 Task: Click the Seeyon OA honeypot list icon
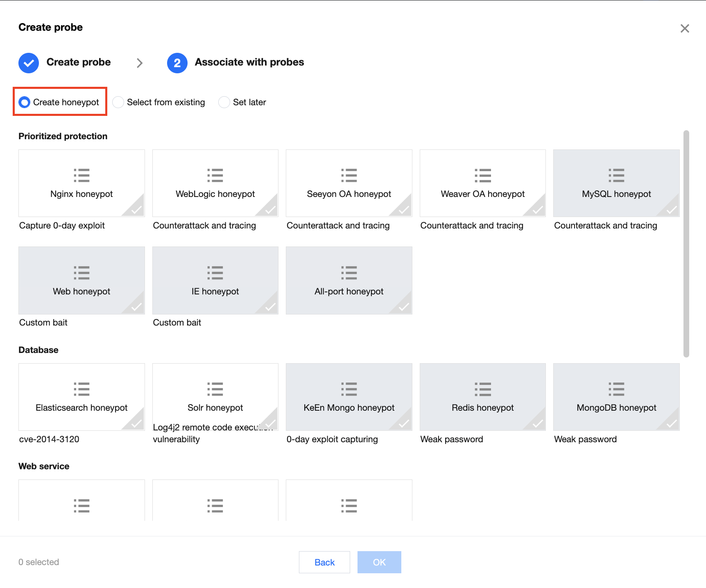(x=349, y=175)
